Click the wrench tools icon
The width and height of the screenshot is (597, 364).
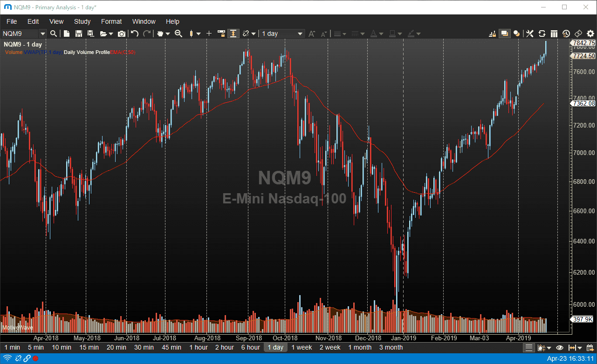pos(529,34)
